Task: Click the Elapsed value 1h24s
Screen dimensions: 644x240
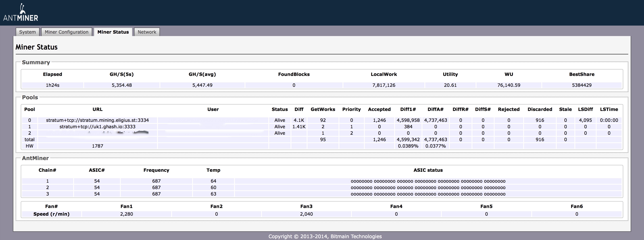Action: pyautogui.click(x=52, y=85)
